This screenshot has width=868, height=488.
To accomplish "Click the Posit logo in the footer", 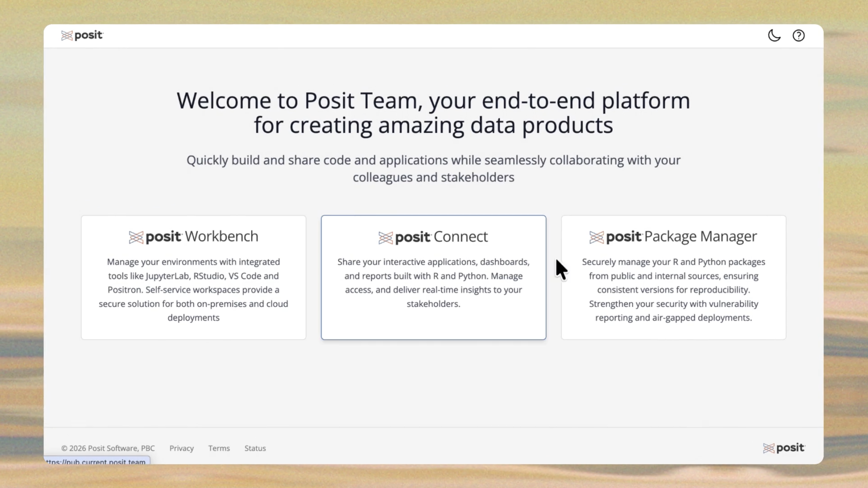I will click(784, 448).
